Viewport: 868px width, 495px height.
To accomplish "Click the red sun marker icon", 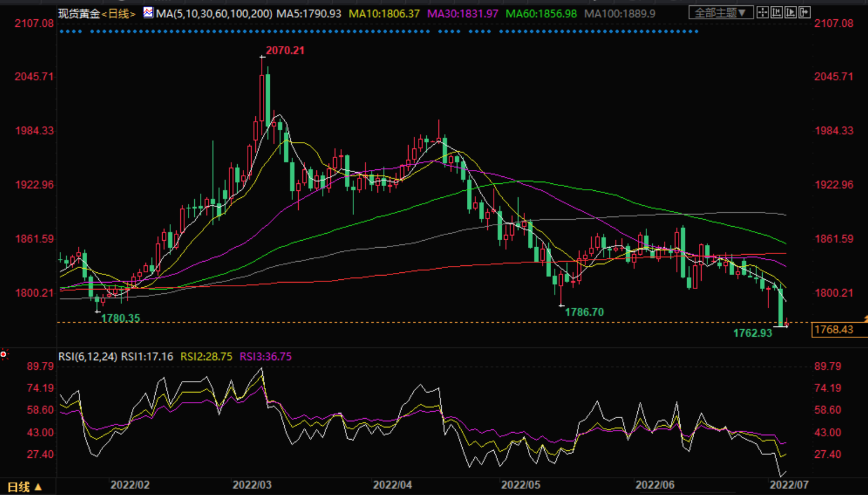I will 4,354.
